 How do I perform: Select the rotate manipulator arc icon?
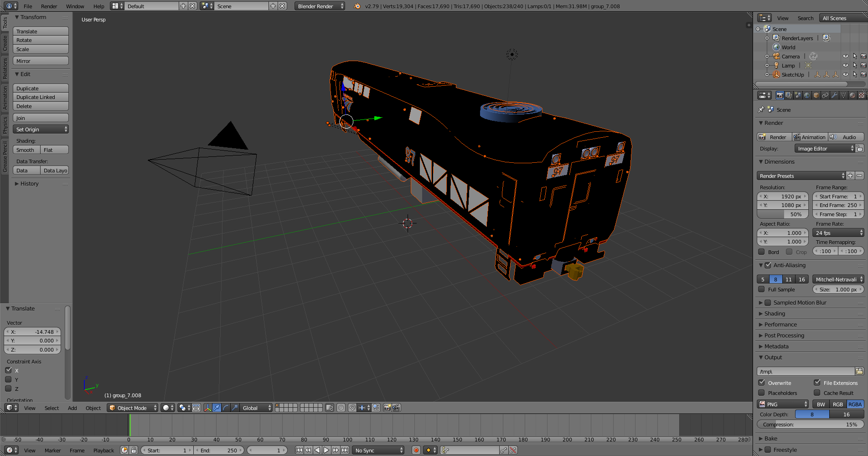pyautogui.click(x=226, y=408)
